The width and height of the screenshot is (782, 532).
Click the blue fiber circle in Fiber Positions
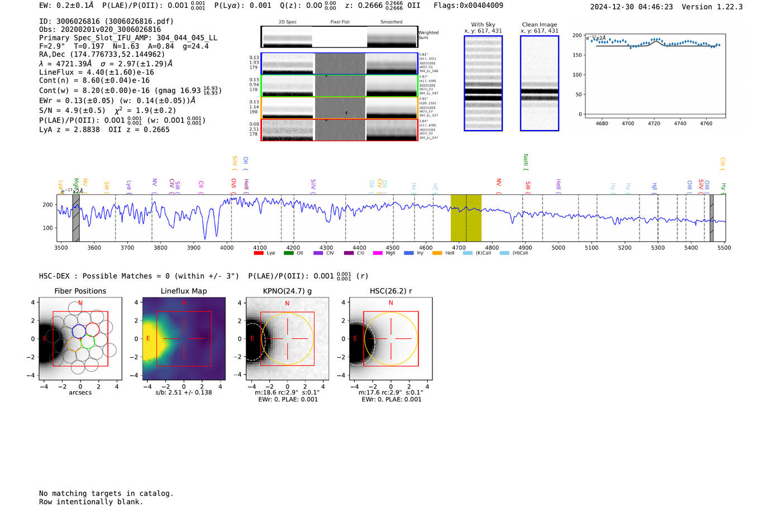pos(79,330)
